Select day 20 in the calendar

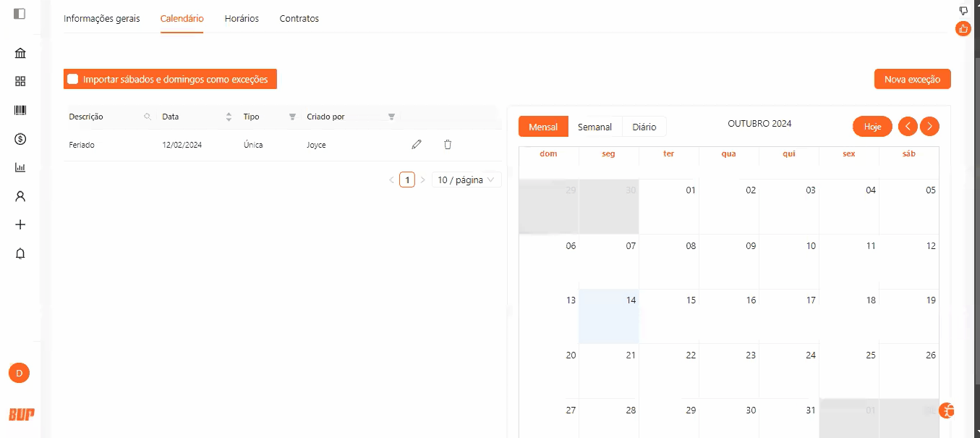pyautogui.click(x=549, y=371)
